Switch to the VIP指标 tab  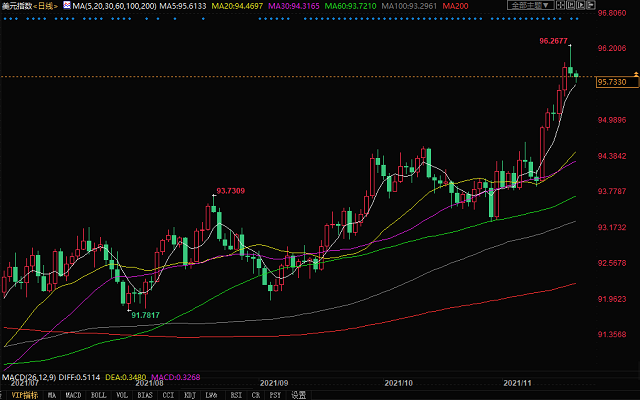tap(21, 395)
